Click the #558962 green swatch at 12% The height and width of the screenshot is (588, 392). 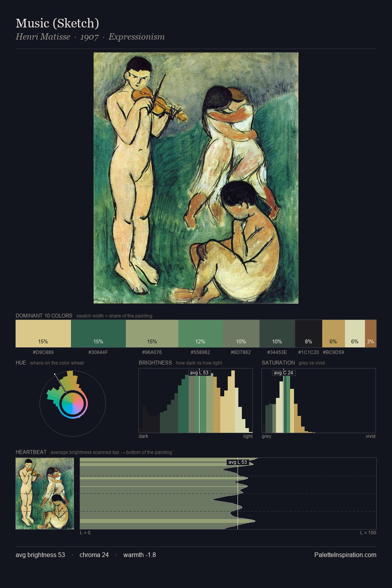(x=200, y=334)
